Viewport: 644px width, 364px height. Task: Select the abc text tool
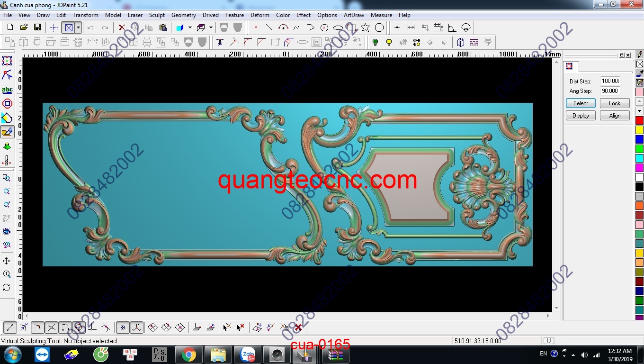click(7, 89)
